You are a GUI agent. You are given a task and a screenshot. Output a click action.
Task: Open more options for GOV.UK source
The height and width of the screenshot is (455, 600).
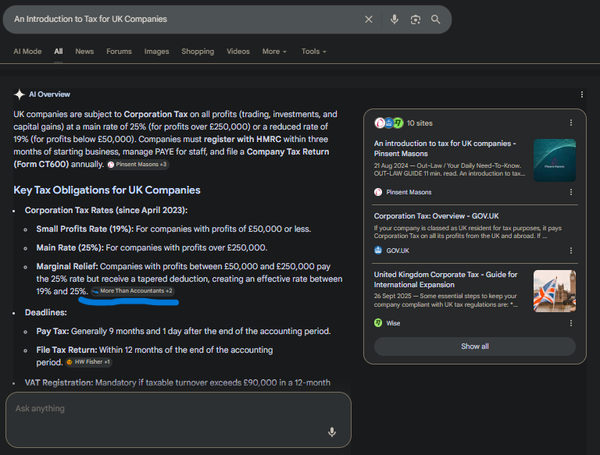571,250
